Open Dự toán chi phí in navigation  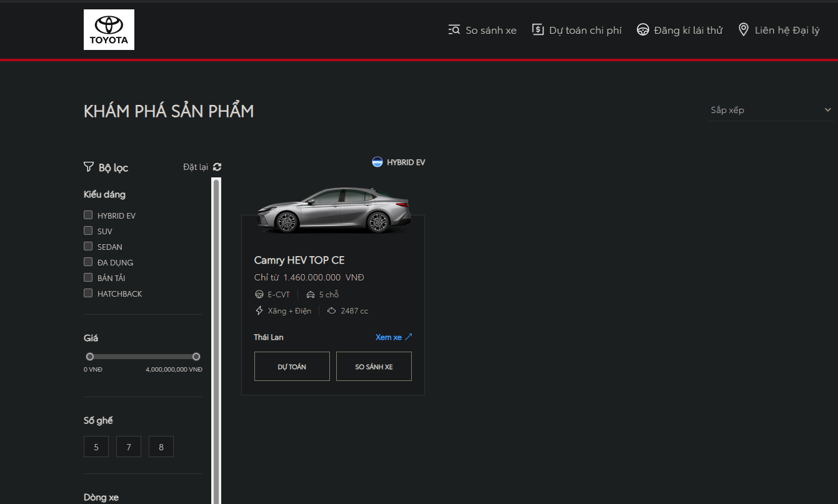[x=577, y=30]
